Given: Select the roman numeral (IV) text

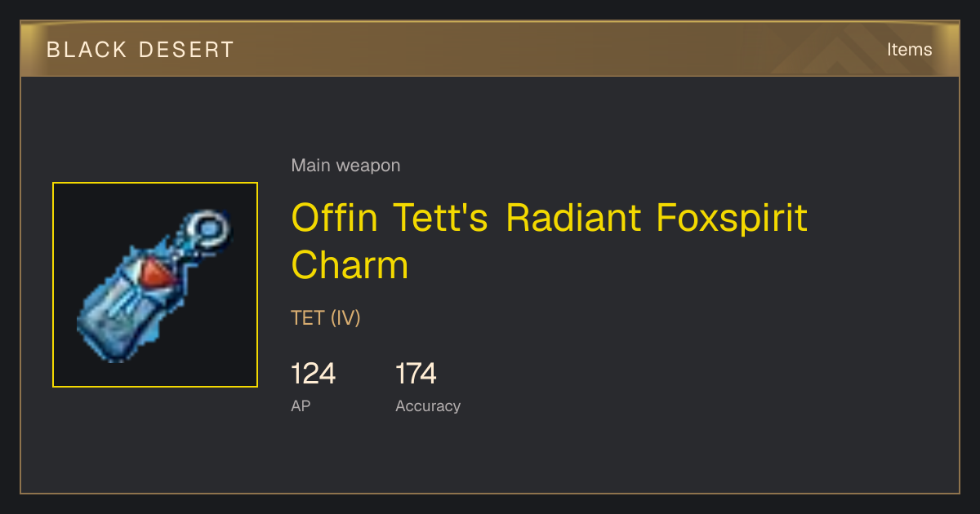Looking at the screenshot, I should [345, 318].
